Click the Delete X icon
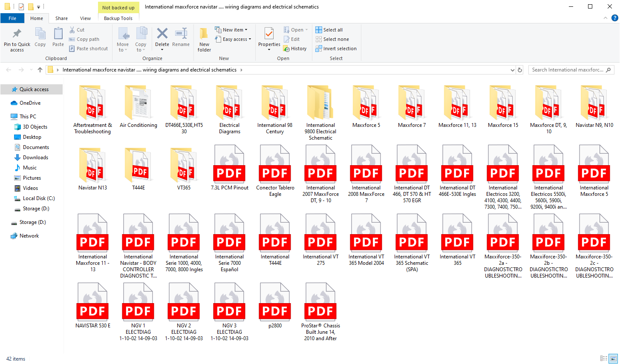This screenshot has width=620, height=364. click(x=162, y=33)
